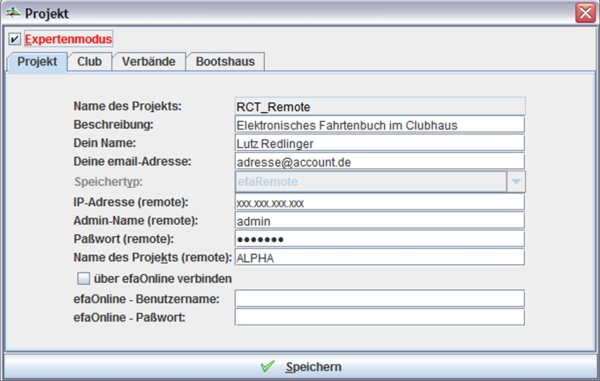The width and height of the screenshot is (600, 381).
Task: Click the Beschreibung input field
Action: click(x=380, y=125)
